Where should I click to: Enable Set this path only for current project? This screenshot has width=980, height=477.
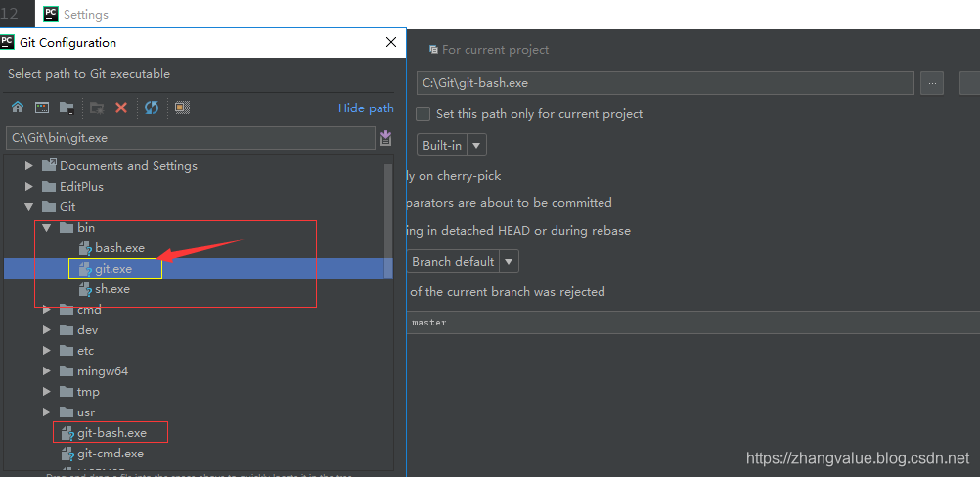[423, 113]
